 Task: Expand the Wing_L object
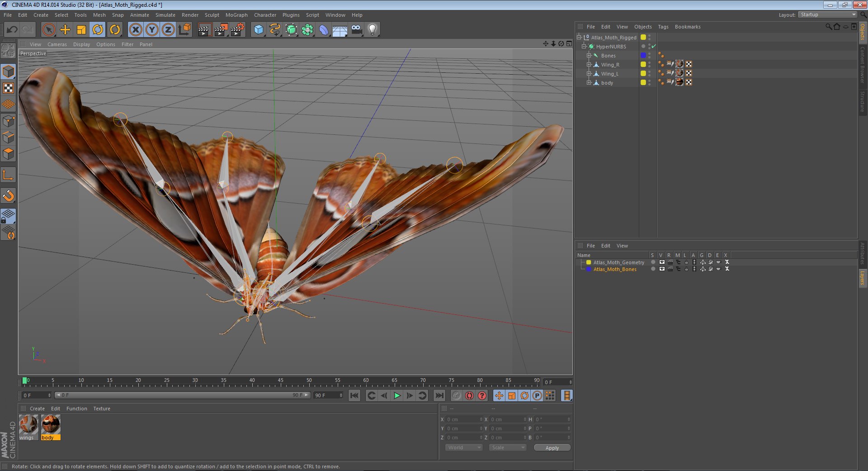589,74
